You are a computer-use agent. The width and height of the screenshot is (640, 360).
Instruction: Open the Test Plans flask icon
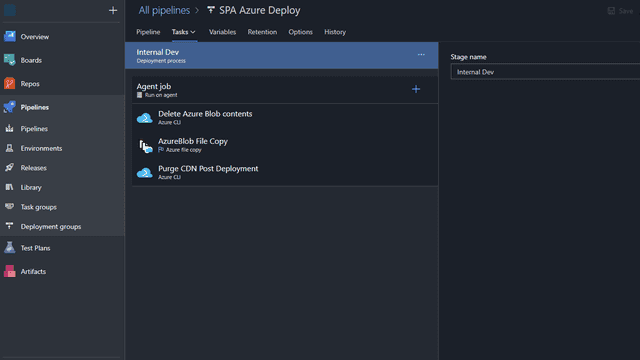[x=9, y=248]
